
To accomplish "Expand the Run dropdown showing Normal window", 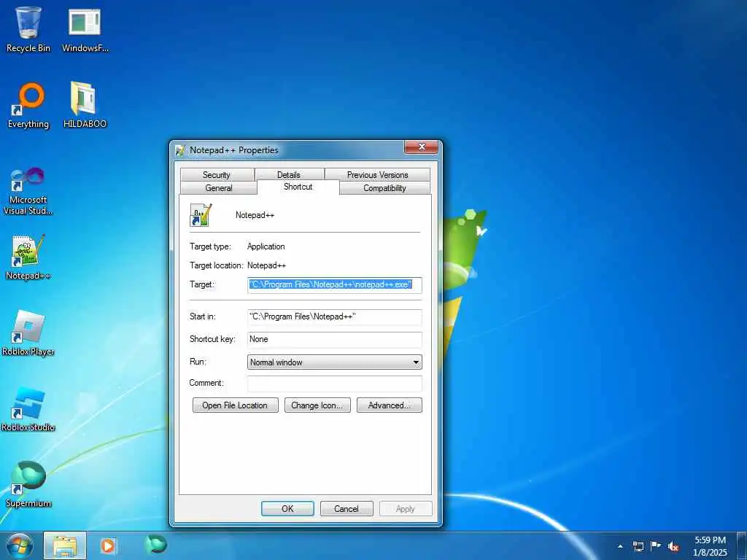I will coord(334,362).
